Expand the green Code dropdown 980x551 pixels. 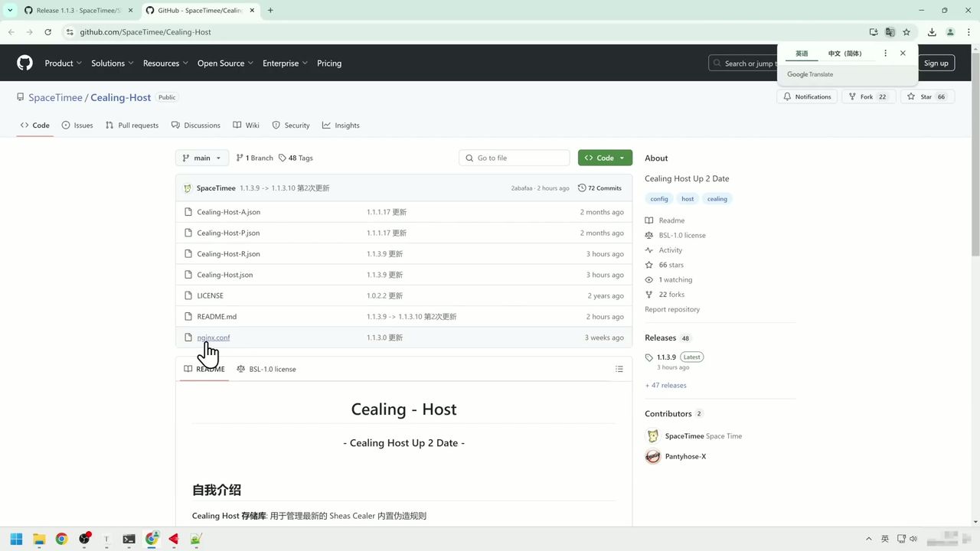tap(605, 158)
